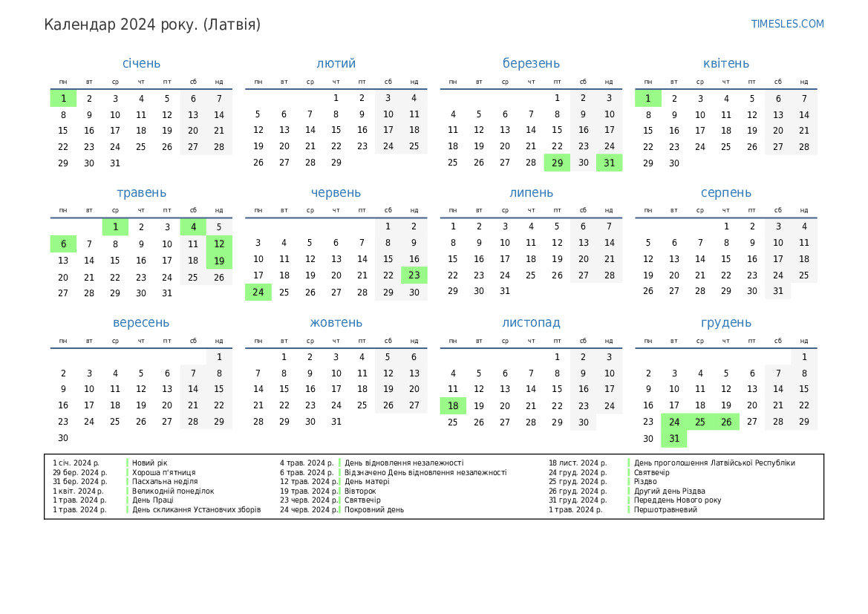Select highlighted 4 in травень
The width and height of the screenshot is (868, 614).
[x=193, y=227]
